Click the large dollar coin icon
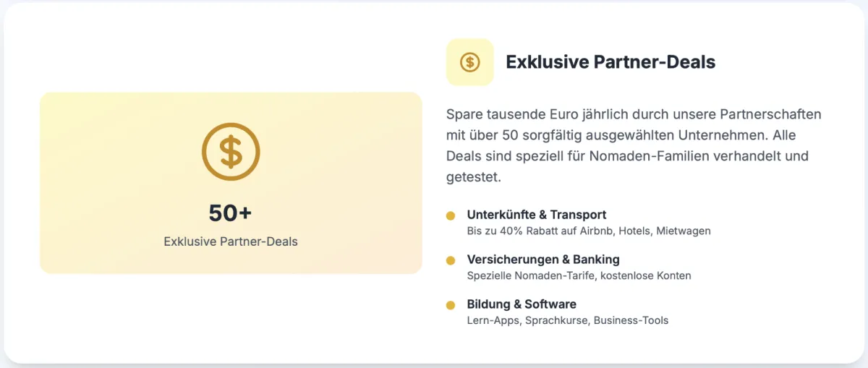Image resolution: width=868 pixels, height=368 pixels. 231,152
